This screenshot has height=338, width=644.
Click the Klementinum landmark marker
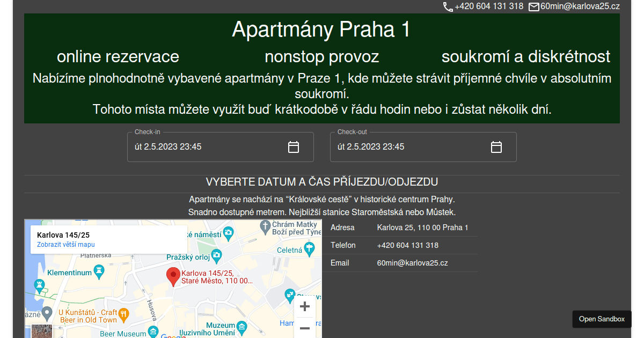[99, 272]
